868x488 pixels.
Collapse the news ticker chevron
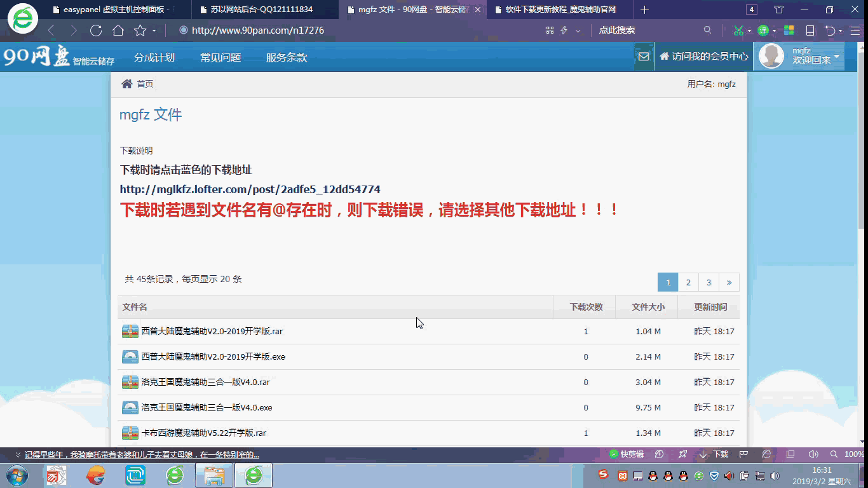(x=18, y=454)
